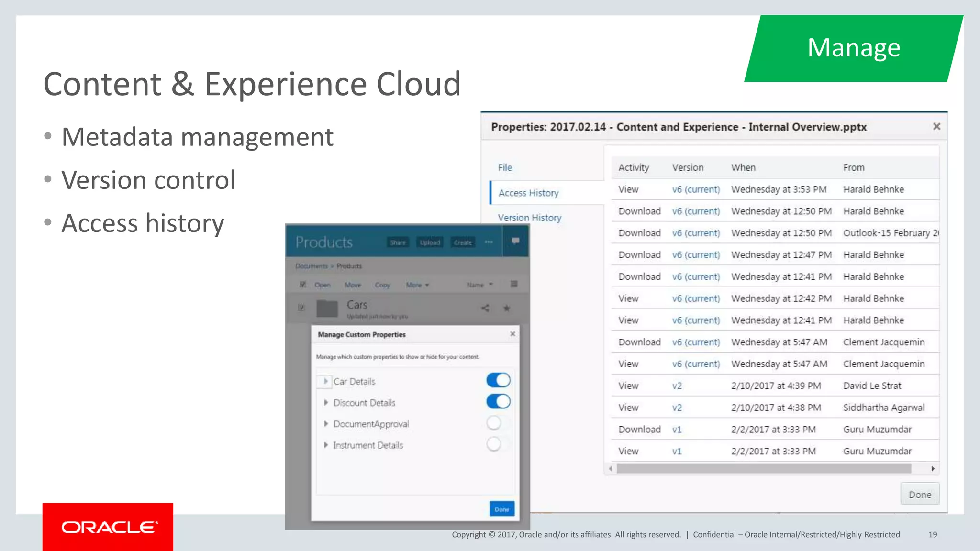Click the right arrow of the horizontal scrollbar
Image resolution: width=980 pixels, height=551 pixels.
pos(933,469)
